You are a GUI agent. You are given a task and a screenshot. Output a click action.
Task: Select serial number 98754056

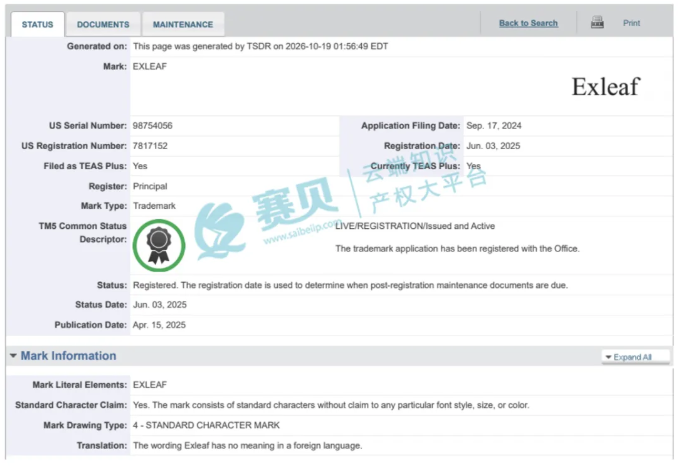pos(152,126)
